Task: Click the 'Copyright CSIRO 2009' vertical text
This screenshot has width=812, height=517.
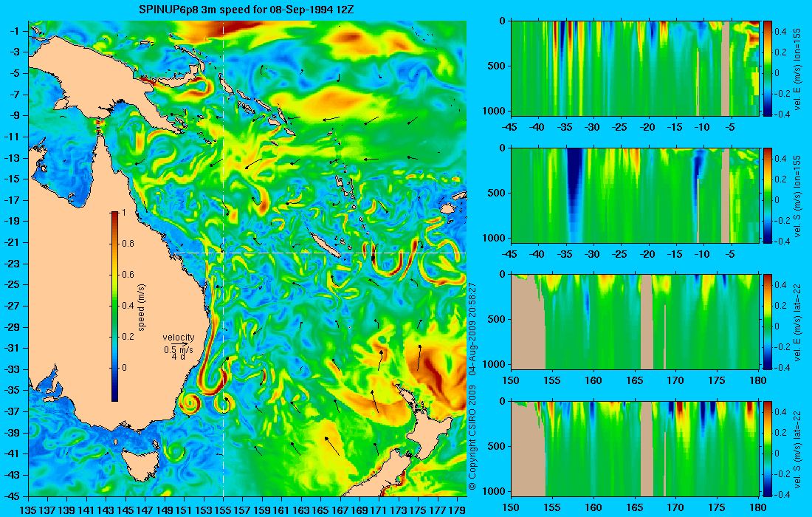Action: click(472, 438)
